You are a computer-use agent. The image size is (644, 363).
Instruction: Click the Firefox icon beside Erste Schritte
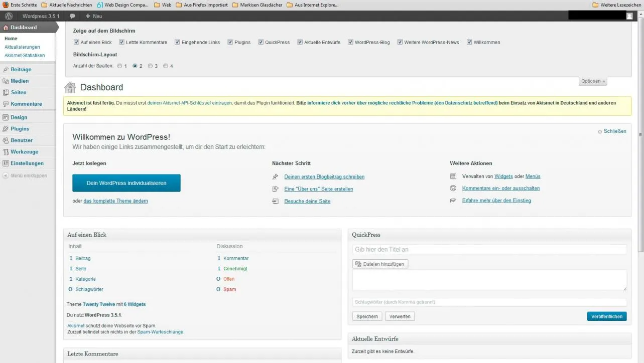click(x=6, y=5)
